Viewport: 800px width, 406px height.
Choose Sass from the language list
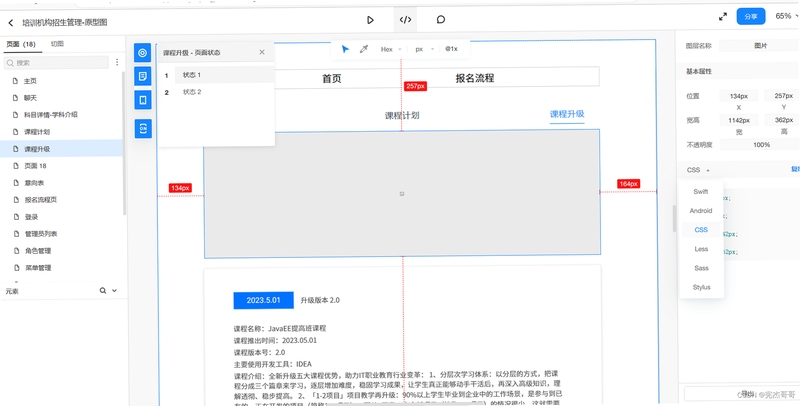click(x=701, y=268)
